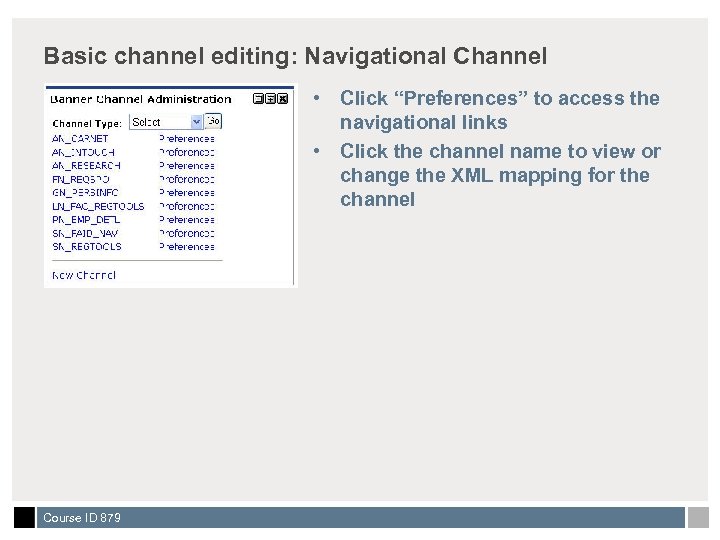Viewport: 720px width, 540px height.
Task: Open the SN_FAID_NAV channel link
Action: click(85, 233)
